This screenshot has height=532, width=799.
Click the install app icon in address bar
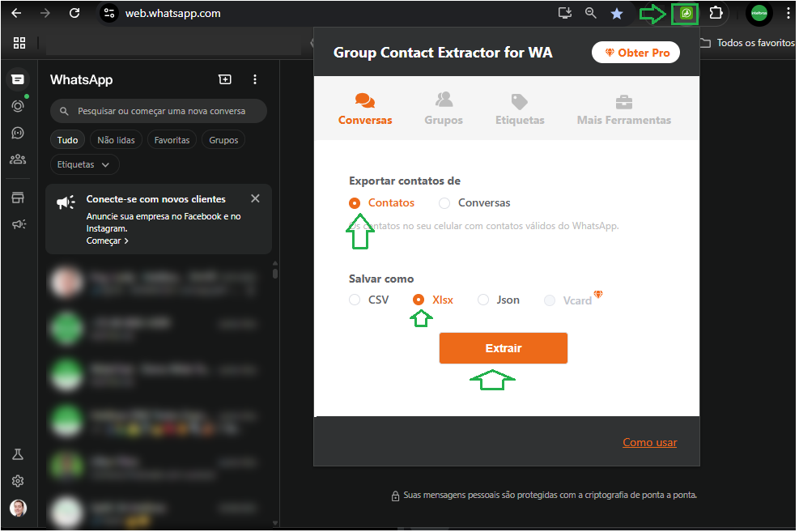[x=564, y=13]
